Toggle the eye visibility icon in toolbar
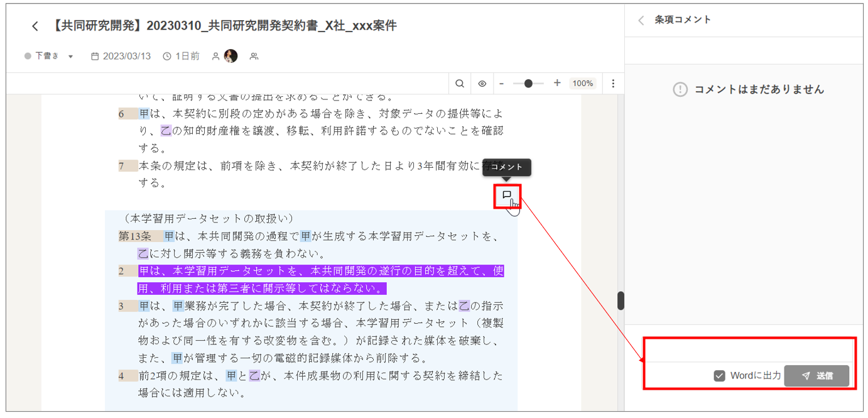The width and height of the screenshot is (868, 418). [482, 84]
